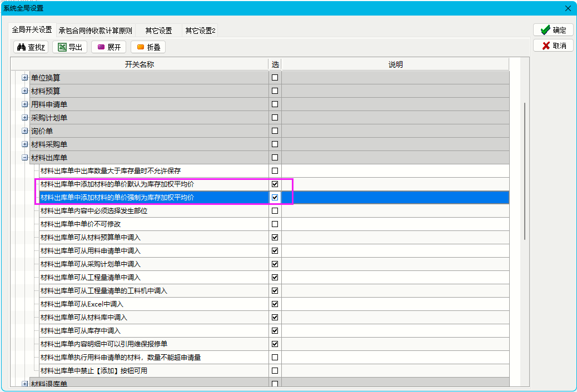Click the green checkmark 确定 button

coord(553,30)
